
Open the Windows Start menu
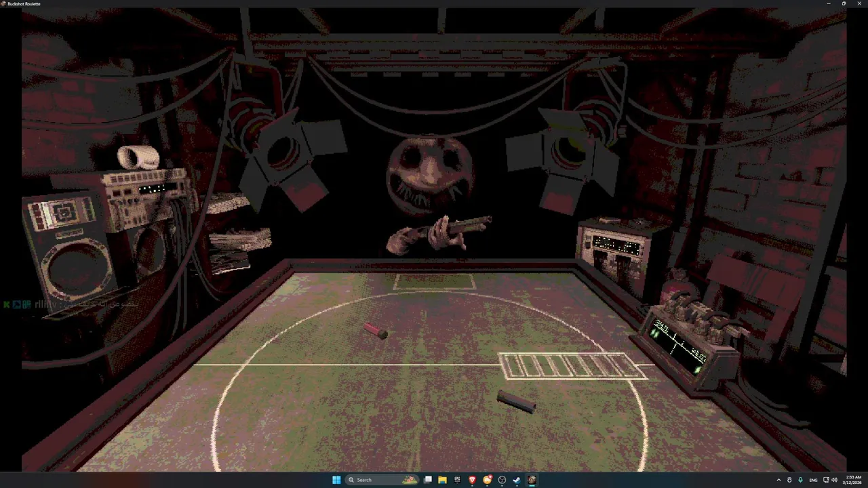[x=336, y=480]
